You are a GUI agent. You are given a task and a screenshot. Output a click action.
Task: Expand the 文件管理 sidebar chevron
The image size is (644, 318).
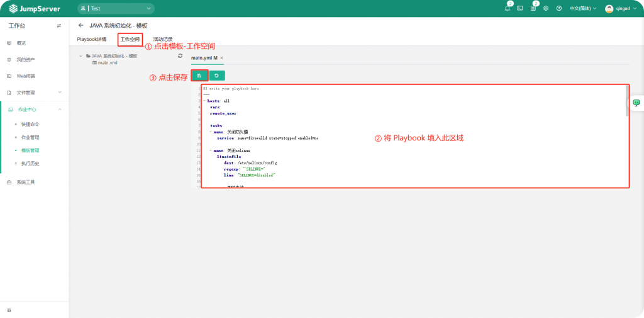click(x=60, y=93)
